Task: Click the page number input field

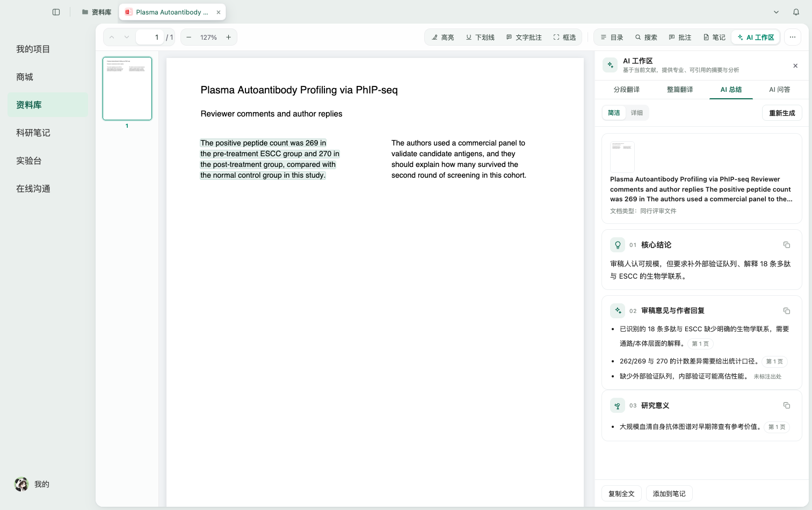Action: pos(149,37)
